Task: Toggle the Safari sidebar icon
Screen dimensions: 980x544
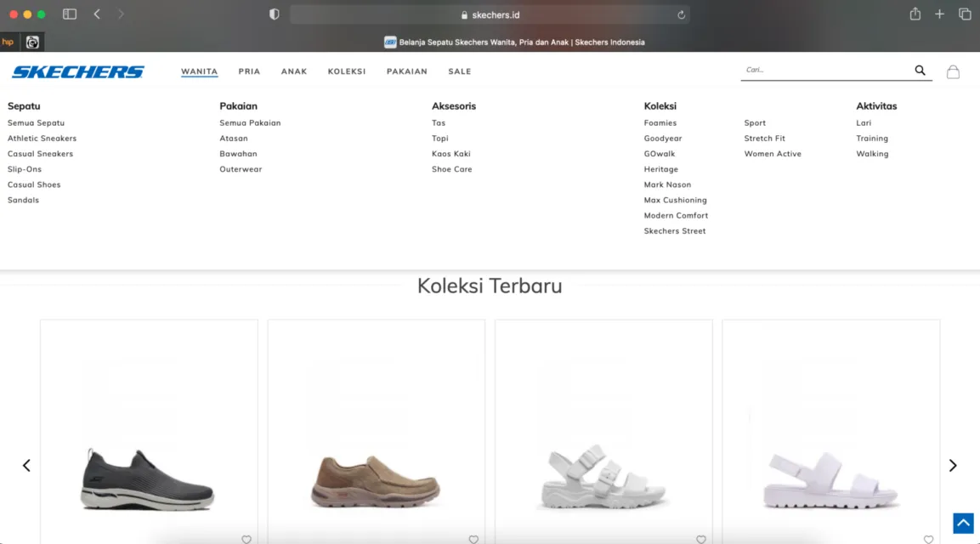Action: 70,14
